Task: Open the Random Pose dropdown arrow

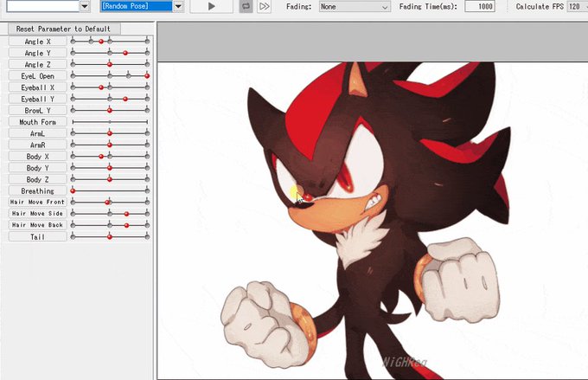Action: (x=178, y=6)
